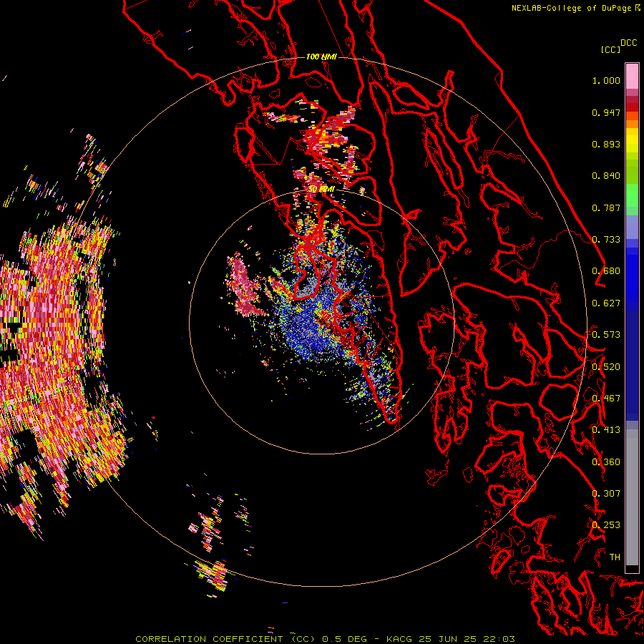Viewport: 644px width, 644px height.
Task: Select the 0.680 legend value
Action: (606, 271)
